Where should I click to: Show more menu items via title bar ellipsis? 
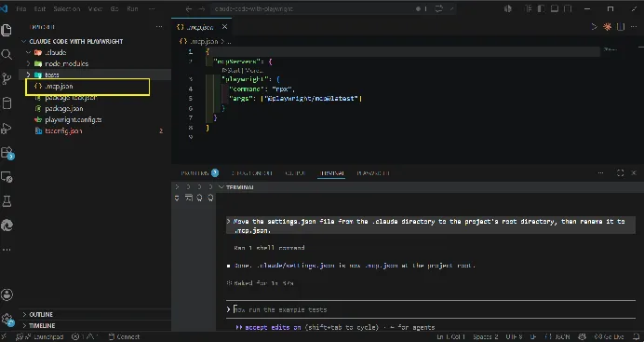152,8
